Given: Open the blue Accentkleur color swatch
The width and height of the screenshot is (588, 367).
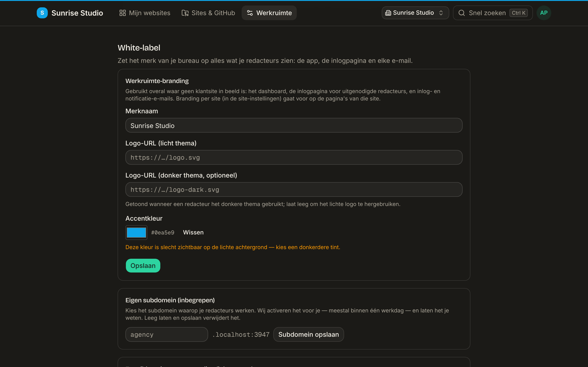Looking at the screenshot, I should coord(136,233).
